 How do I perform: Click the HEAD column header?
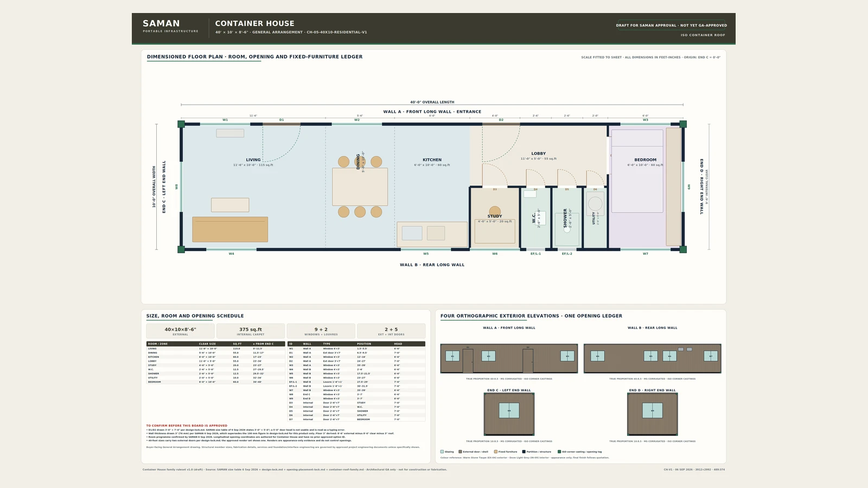click(398, 344)
